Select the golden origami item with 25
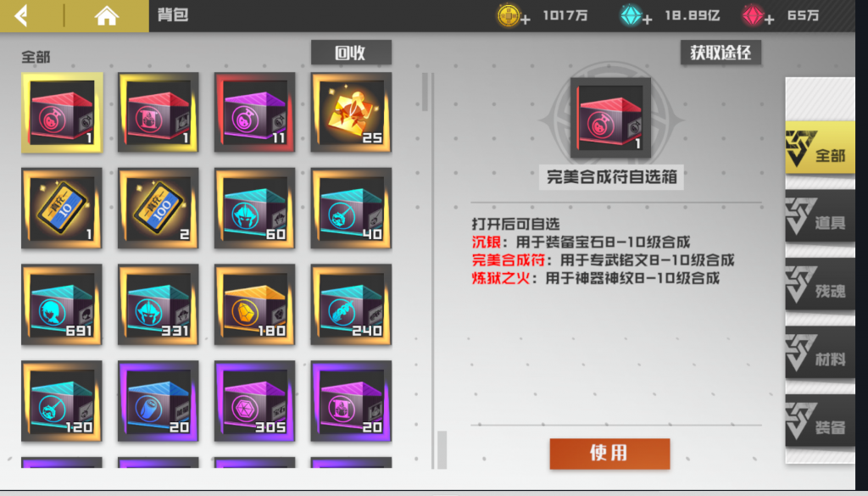 [x=351, y=112]
